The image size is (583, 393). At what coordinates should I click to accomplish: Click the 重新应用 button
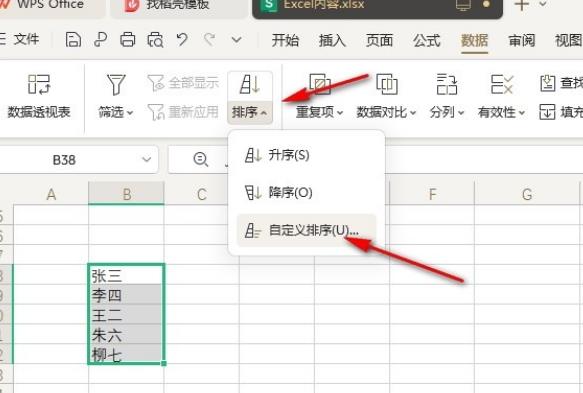(x=183, y=112)
